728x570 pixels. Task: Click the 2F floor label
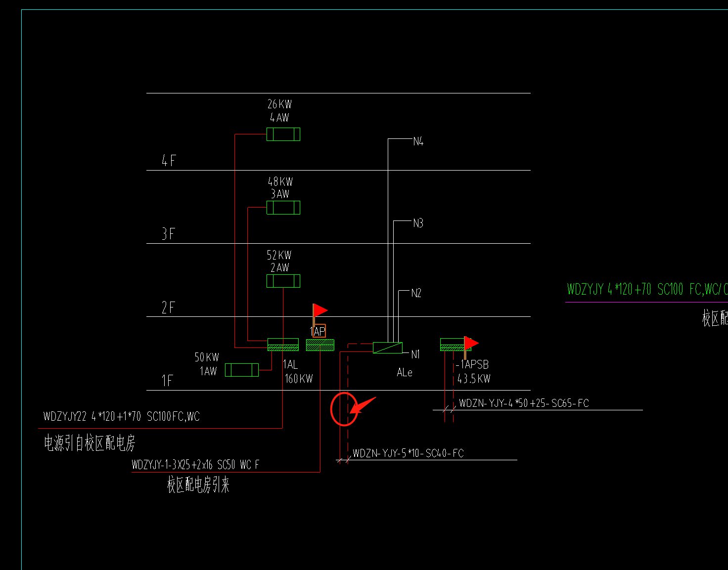pos(169,307)
